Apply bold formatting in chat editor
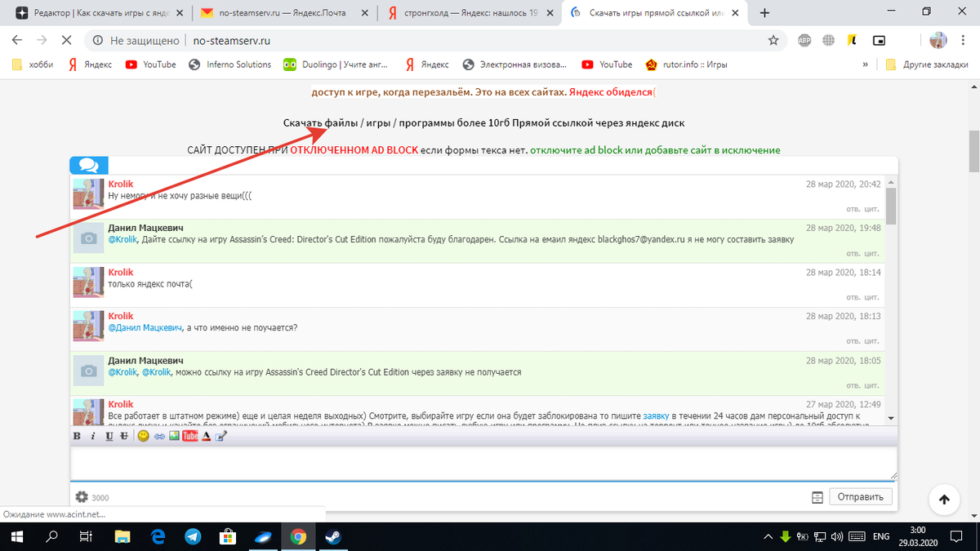This screenshot has height=551, width=980. point(77,437)
